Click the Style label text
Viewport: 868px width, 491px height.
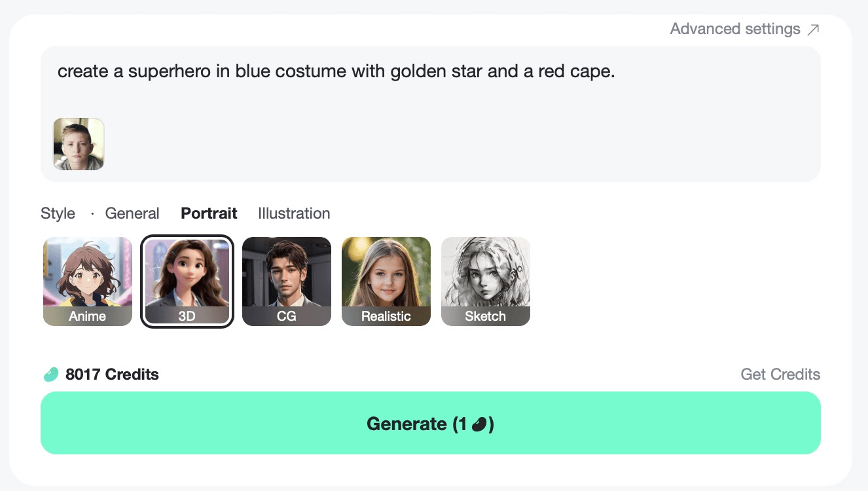click(x=58, y=213)
